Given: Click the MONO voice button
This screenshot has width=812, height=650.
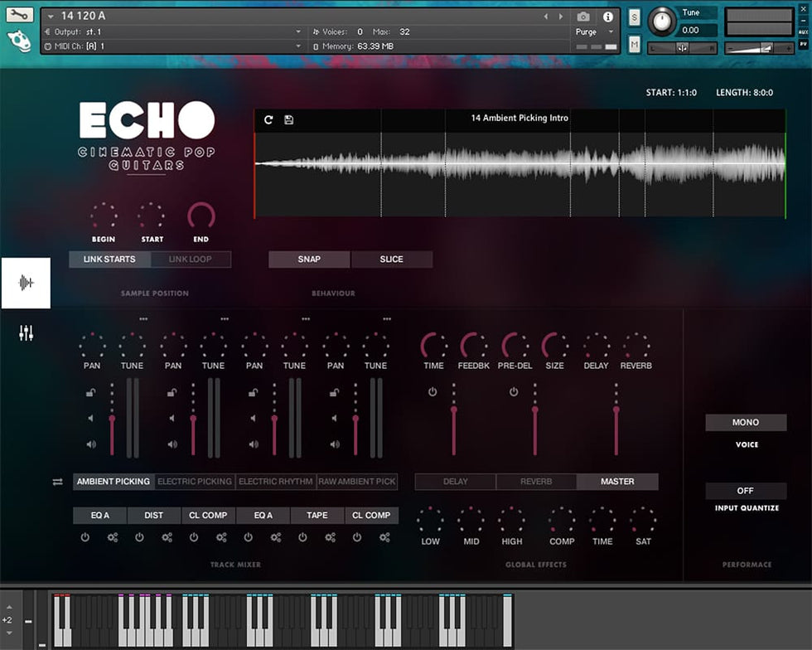Looking at the screenshot, I should 746,423.
